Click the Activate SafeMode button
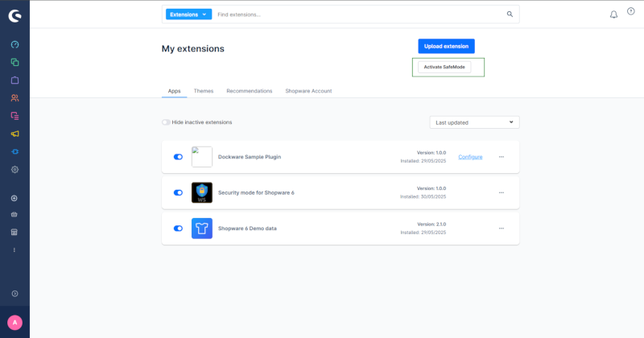644x338 pixels. coord(444,67)
